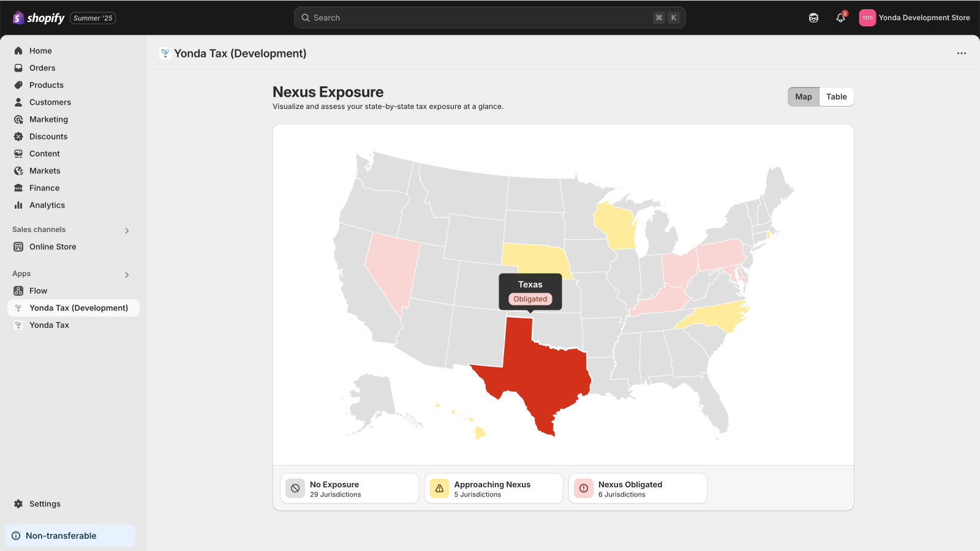Image resolution: width=980 pixels, height=551 pixels.
Task: Click the Obligated badge in Texas tooltip
Action: click(530, 299)
